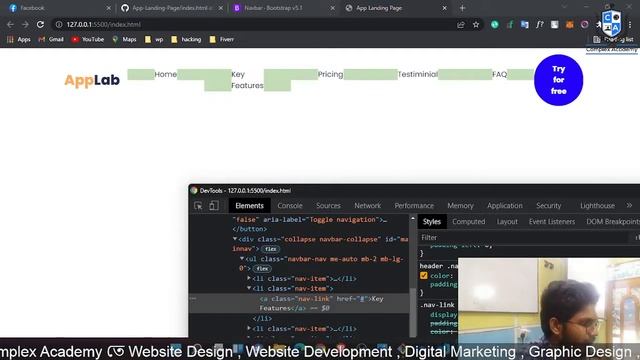Screen dimensions: 640x360
Task: Click the share page icon in address bar
Action: pos(461,25)
